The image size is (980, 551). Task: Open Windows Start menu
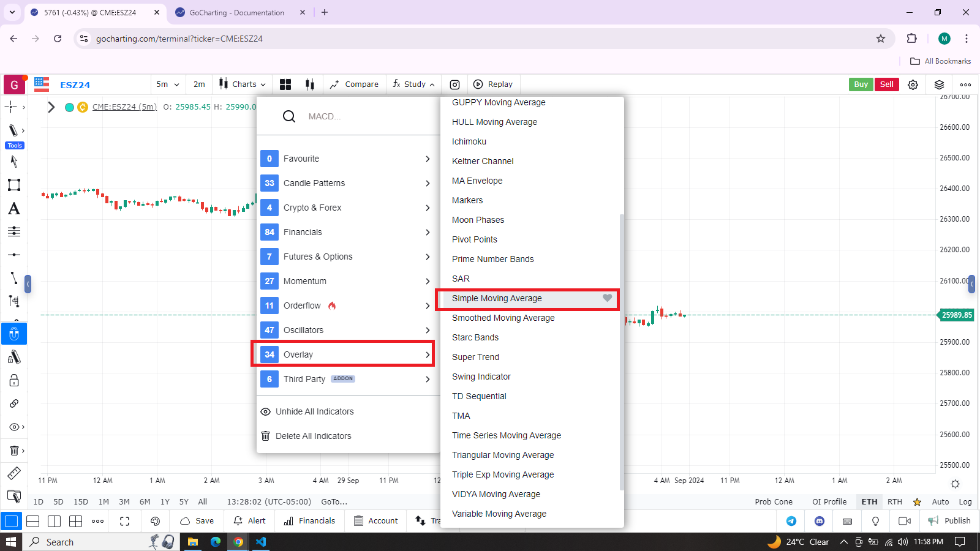(x=11, y=542)
